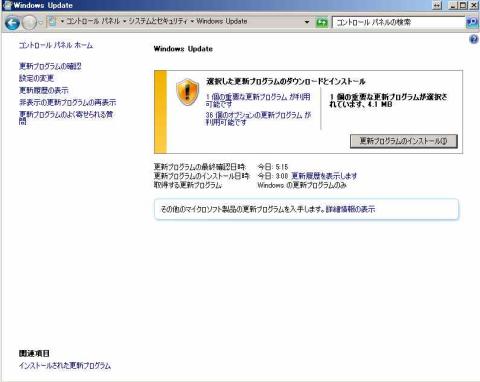Click 非表示の更新プログラムの再表示 link
Screen dimensions: 480x382
click(x=68, y=102)
